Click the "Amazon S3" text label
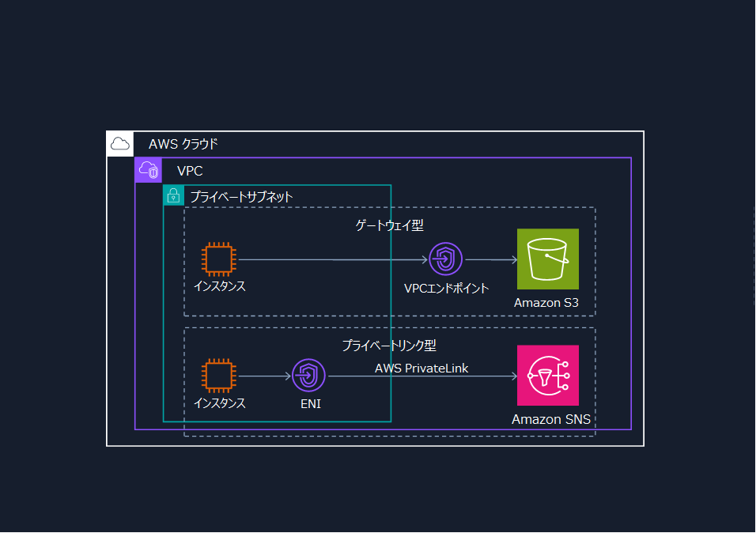Viewport: 756px width, 533px height. click(547, 303)
